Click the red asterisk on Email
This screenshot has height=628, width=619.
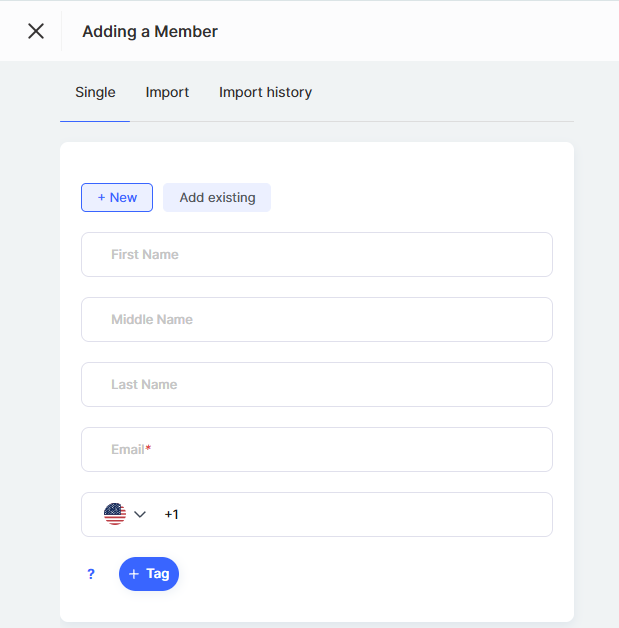148,447
